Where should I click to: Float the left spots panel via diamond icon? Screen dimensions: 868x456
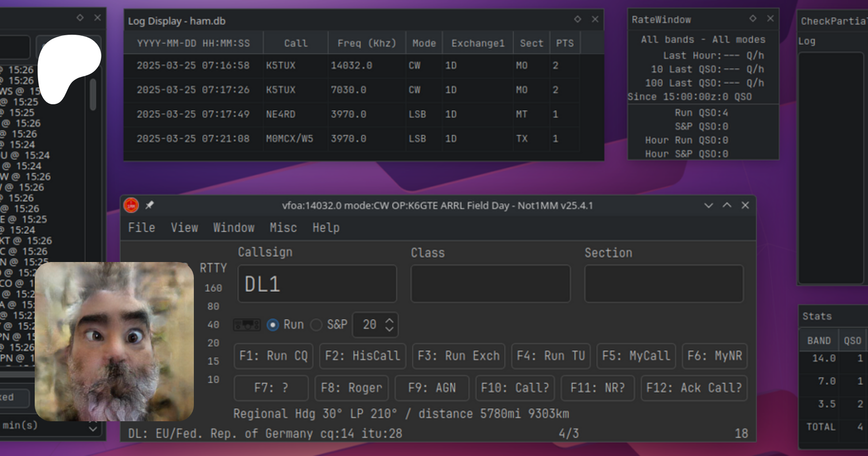[80, 18]
